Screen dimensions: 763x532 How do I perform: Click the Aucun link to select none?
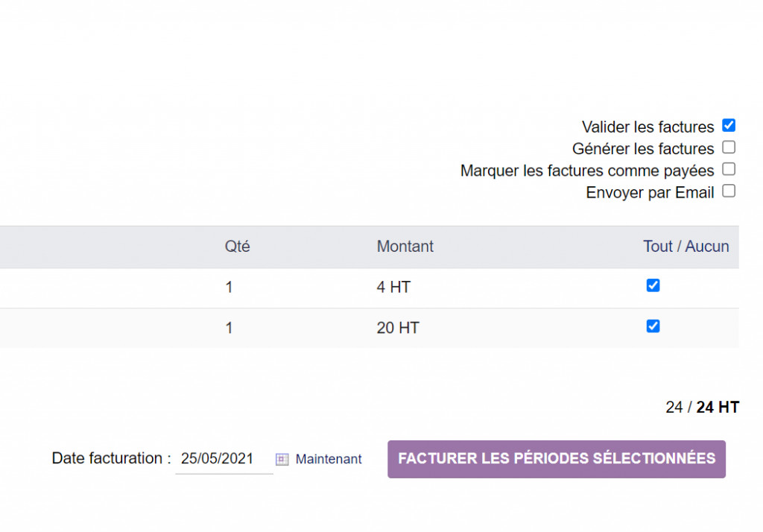click(708, 246)
